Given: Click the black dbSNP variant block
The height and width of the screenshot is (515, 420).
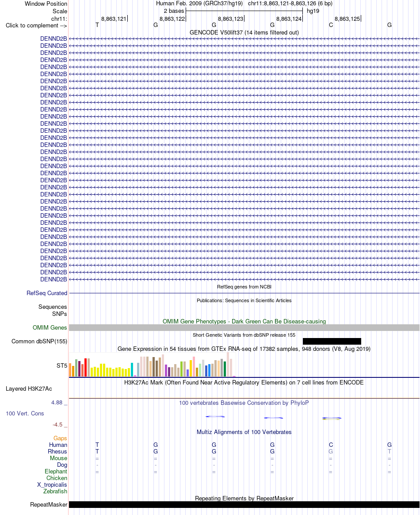Looking at the screenshot, I should coord(332,341).
